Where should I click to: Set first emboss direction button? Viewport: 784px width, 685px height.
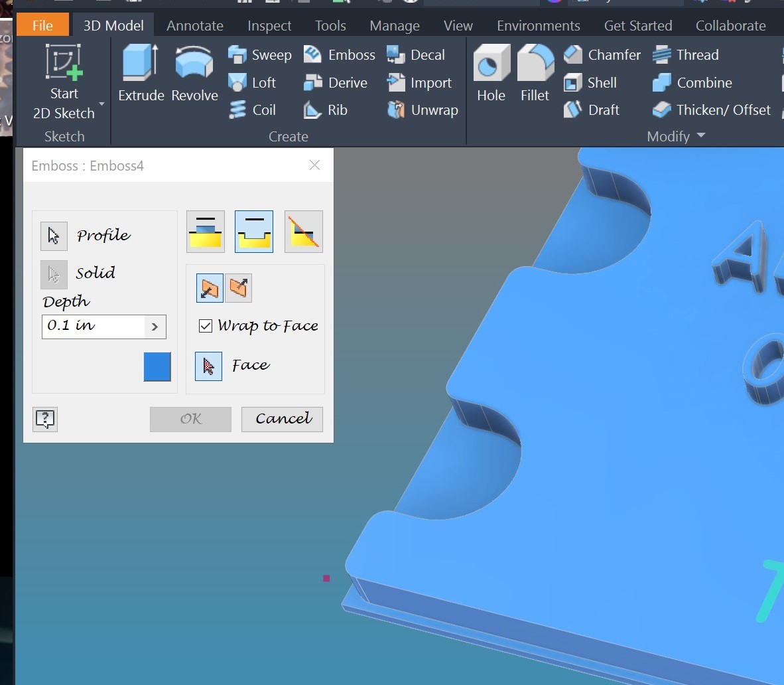210,287
